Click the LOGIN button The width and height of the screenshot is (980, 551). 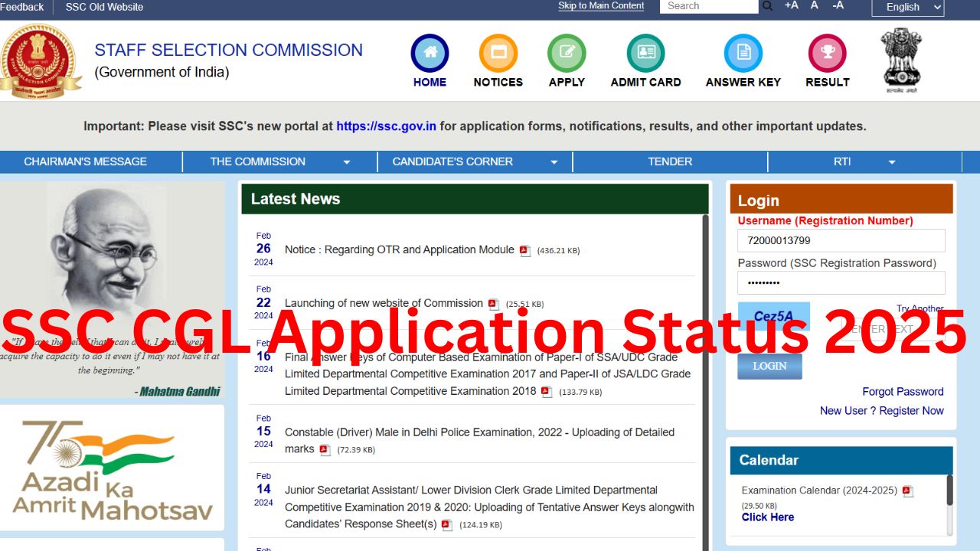click(769, 366)
